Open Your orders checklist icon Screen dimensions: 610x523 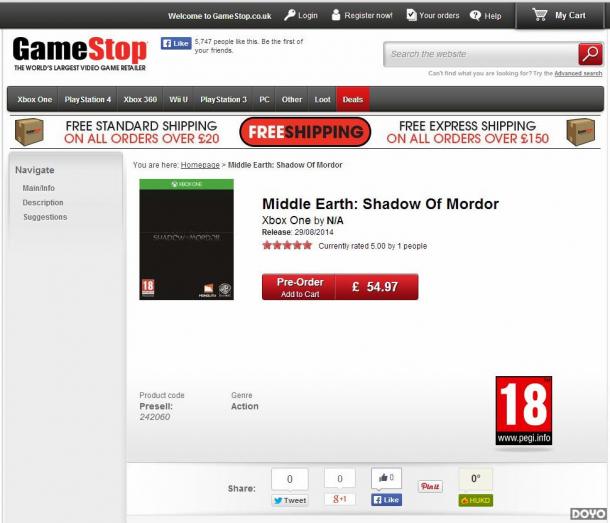pyautogui.click(x=411, y=15)
